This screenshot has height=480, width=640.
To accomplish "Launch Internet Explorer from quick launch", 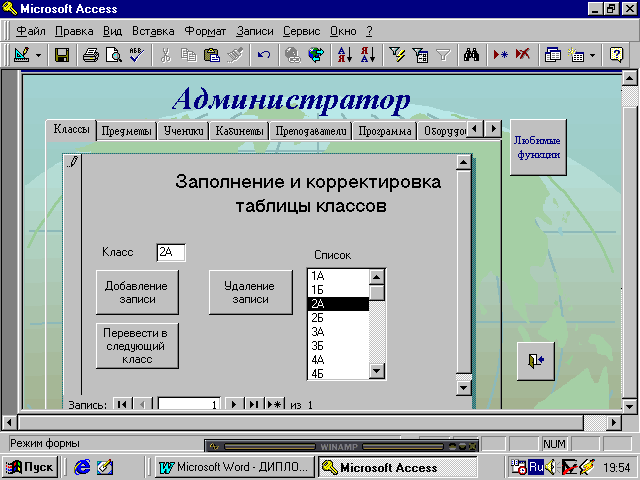I will [82, 467].
